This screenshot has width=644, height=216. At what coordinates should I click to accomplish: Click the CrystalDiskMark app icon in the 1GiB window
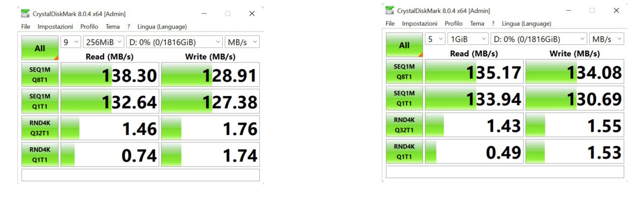[x=390, y=11]
